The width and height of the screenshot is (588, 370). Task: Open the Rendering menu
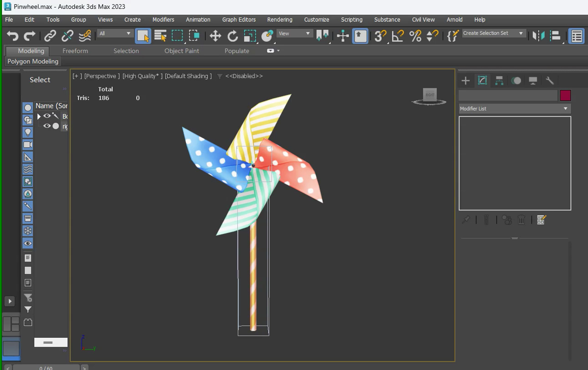pos(280,20)
